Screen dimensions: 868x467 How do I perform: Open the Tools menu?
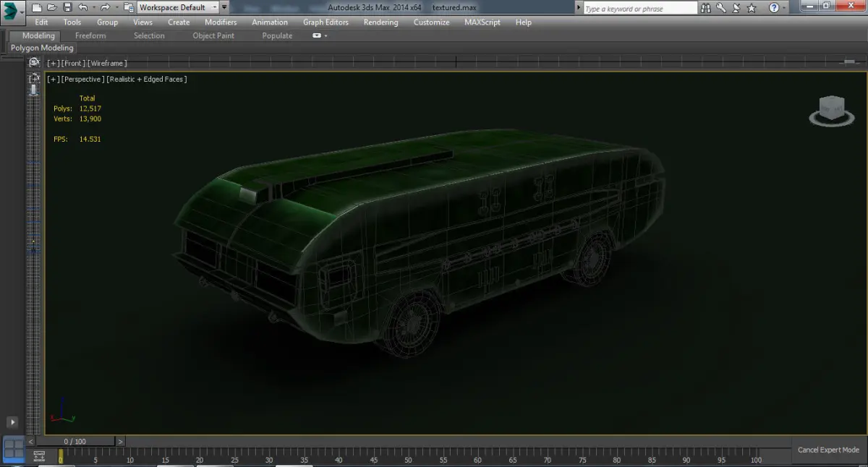click(x=72, y=22)
